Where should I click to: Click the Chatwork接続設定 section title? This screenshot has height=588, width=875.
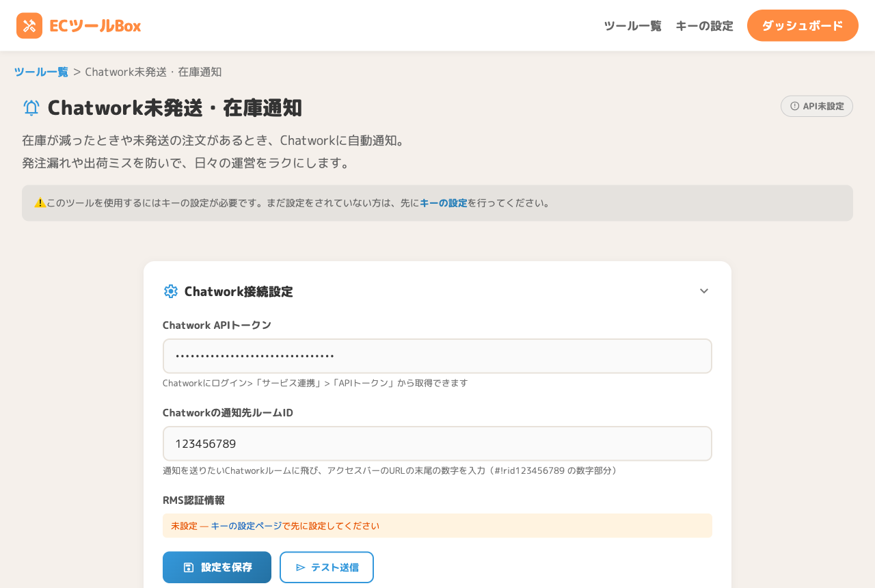(239, 291)
